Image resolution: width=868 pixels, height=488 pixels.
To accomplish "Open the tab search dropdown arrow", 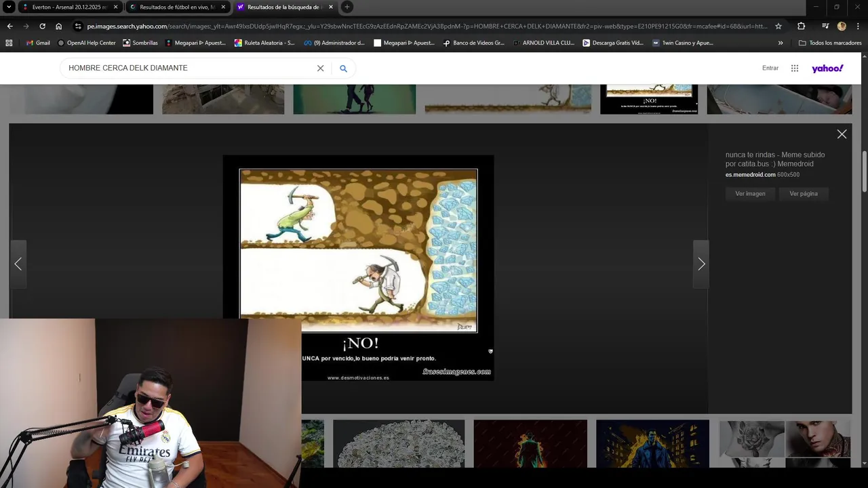I will [x=9, y=7].
